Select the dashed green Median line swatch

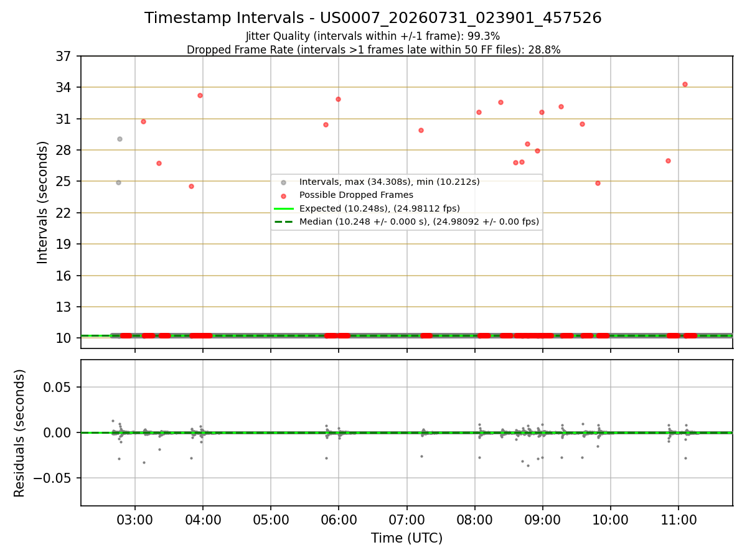pos(284,222)
